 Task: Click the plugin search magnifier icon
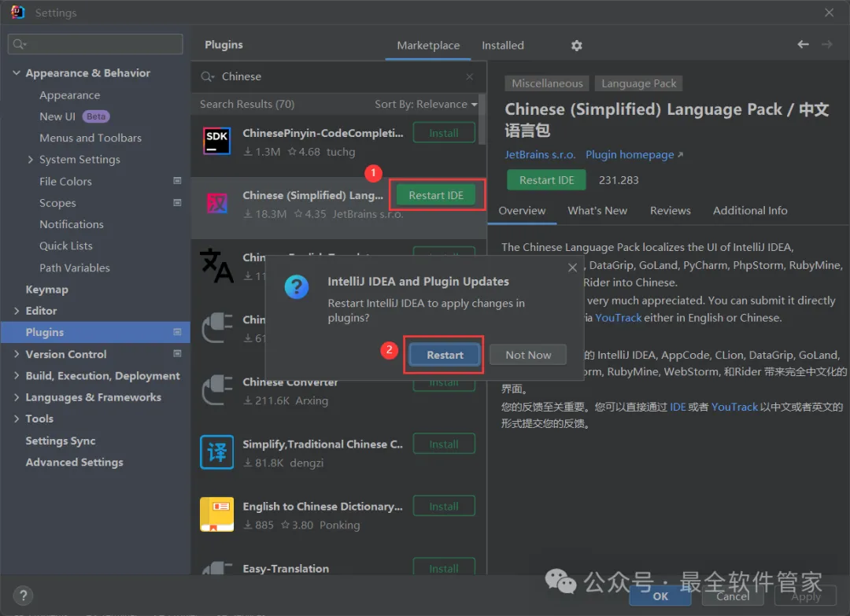pyautogui.click(x=207, y=77)
